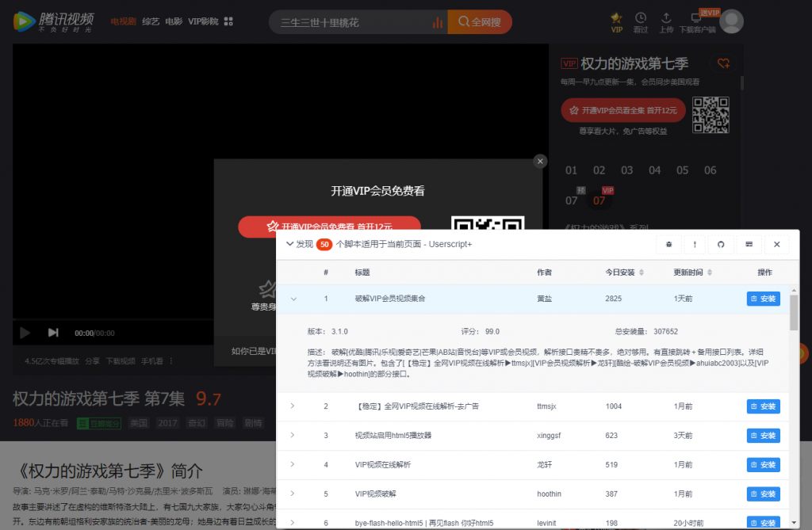Click the 奇幻 tag
The width and height of the screenshot is (812, 530).
197,423
